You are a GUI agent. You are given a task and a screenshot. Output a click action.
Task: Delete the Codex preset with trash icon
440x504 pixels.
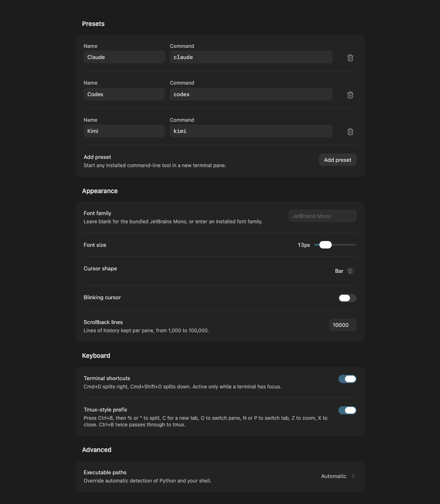pyautogui.click(x=350, y=95)
